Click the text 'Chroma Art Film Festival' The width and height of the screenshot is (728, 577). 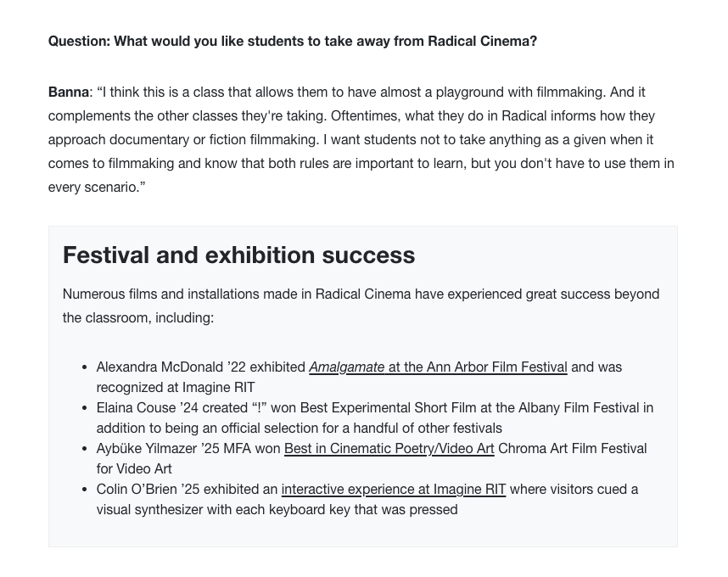[572, 449]
